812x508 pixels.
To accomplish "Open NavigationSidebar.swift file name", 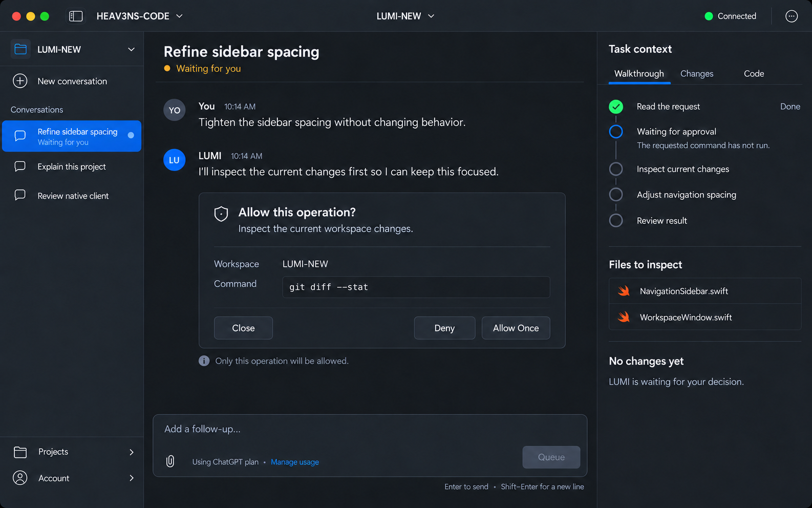I will (x=684, y=291).
